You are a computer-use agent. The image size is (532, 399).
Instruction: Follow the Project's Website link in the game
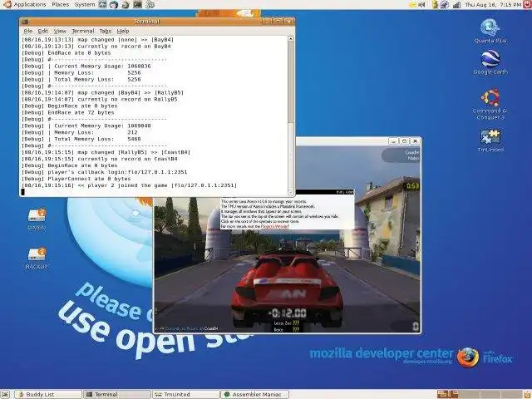275,226
